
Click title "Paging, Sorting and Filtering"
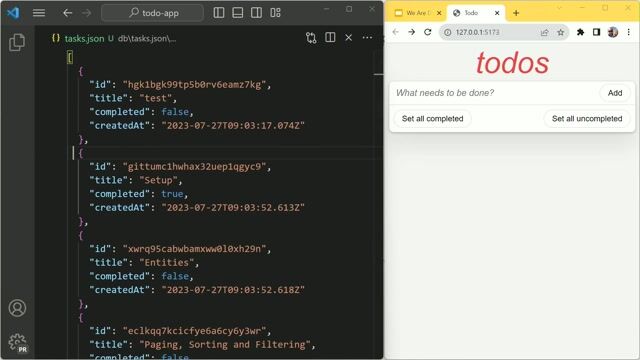[225, 344]
